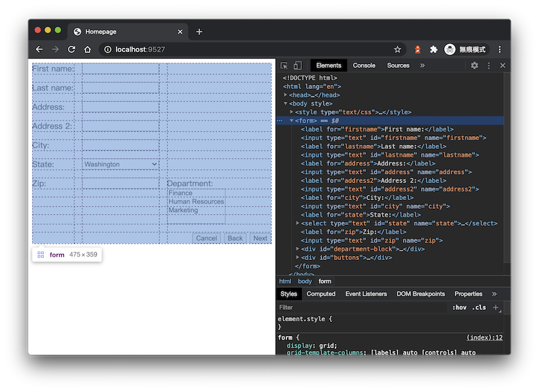Click the First name input field
Screen dimensions: 539x392
point(121,69)
